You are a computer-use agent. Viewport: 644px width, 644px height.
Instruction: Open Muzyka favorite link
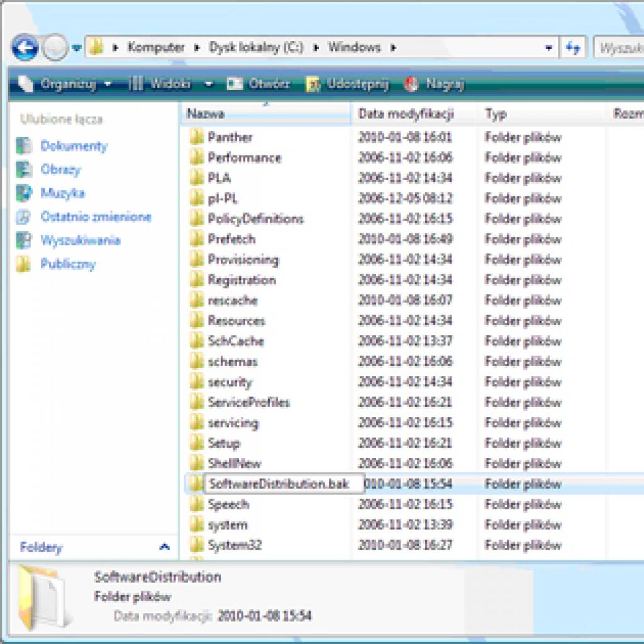(x=62, y=193)
